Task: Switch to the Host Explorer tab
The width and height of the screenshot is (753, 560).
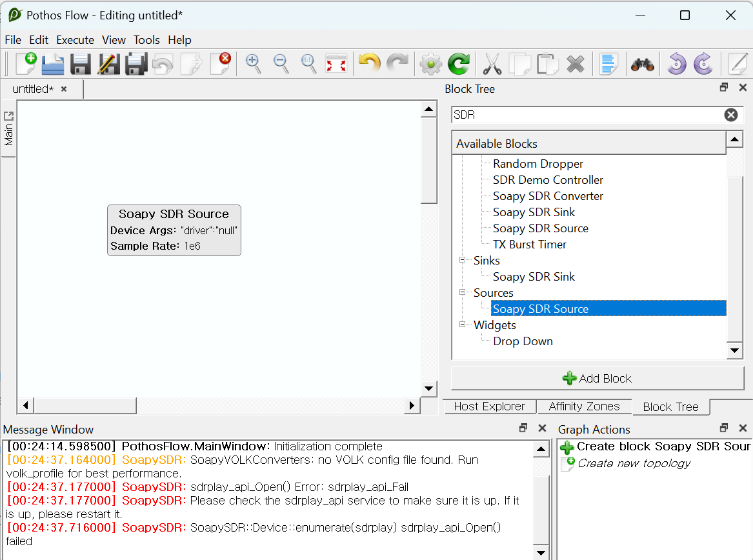Action: tap(489, 406)
